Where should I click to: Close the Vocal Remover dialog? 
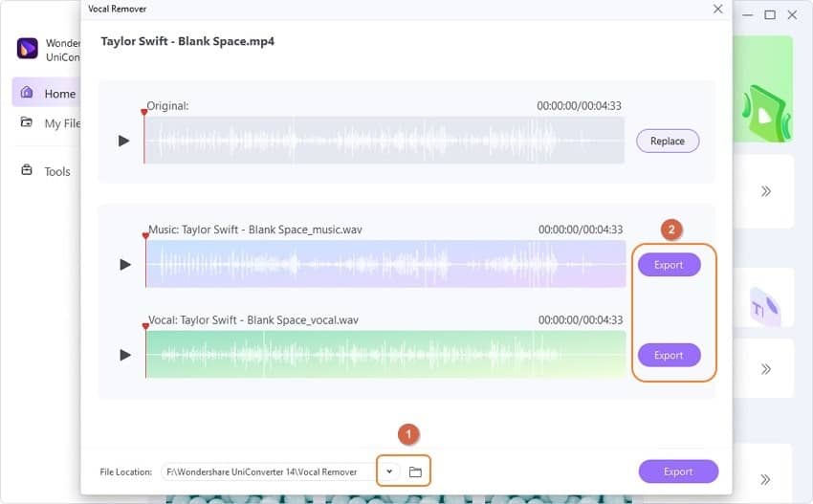(717, 9)
